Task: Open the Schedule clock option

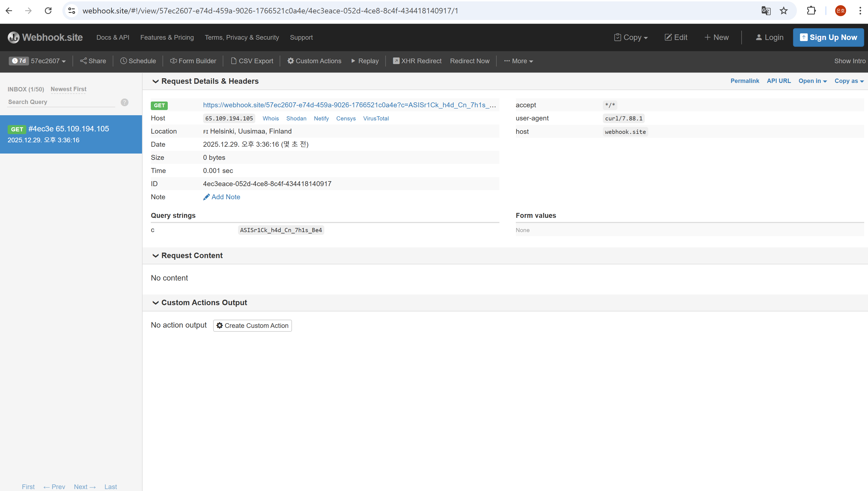Action: click(138, 61)
